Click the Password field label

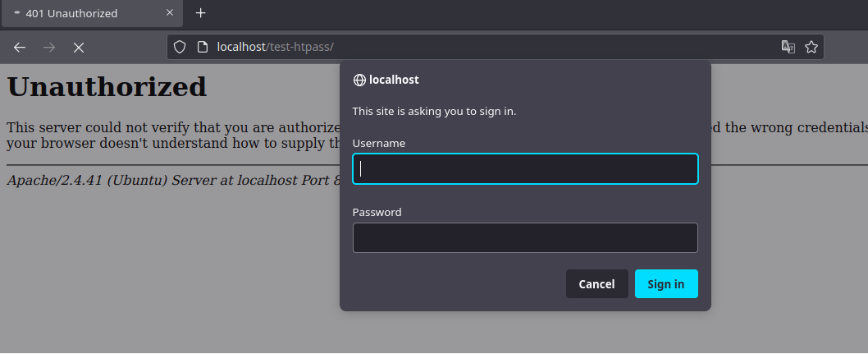[x=377, y=212]
